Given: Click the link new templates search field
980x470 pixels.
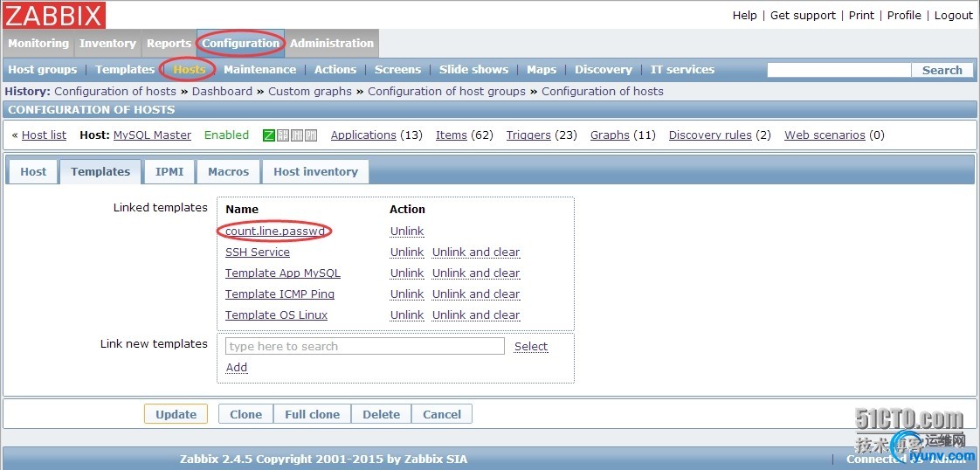Looking at the screenshot, I should click(x=364, y=346).
